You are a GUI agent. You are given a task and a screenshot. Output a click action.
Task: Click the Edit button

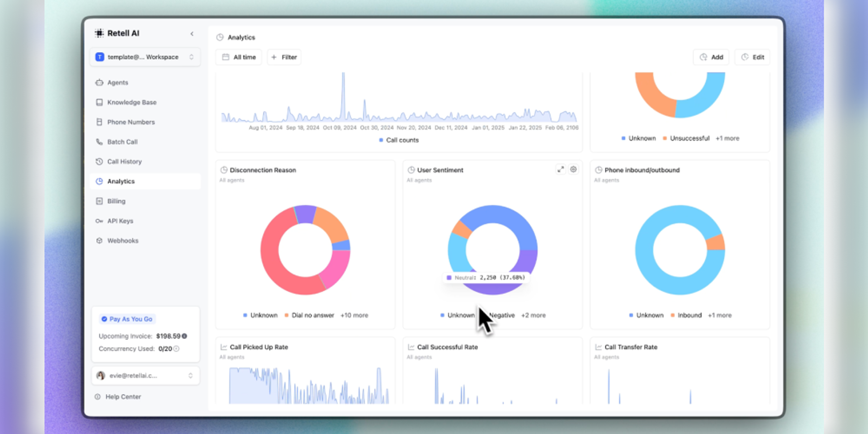point(753,57)
